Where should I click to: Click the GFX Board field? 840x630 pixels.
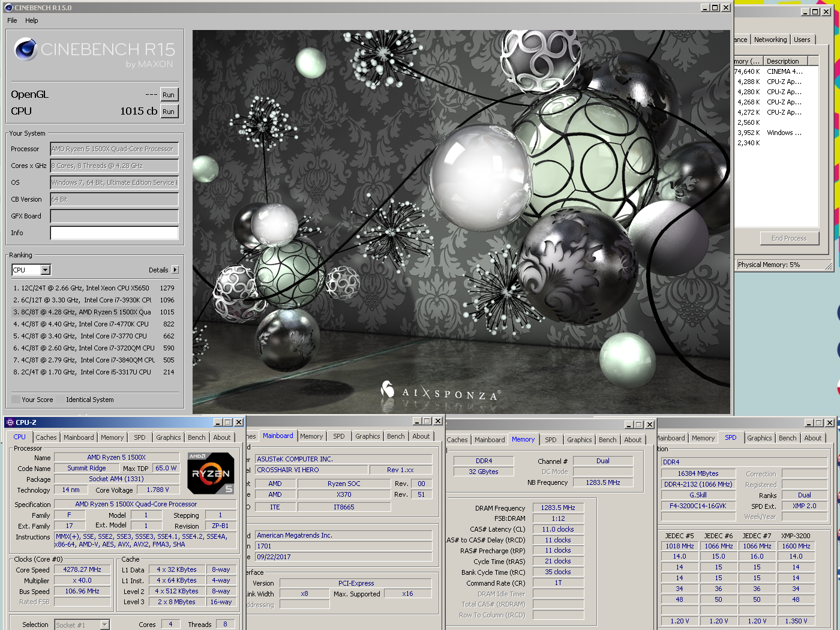[x=115, y=216]
